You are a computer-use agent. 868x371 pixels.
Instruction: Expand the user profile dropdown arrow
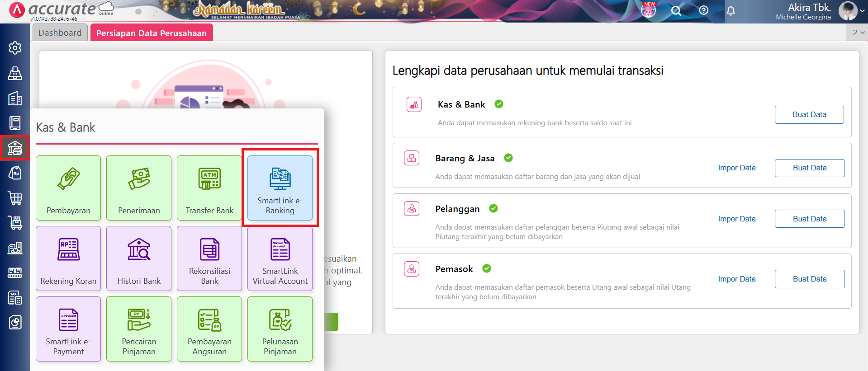click(x=862, y=11)
